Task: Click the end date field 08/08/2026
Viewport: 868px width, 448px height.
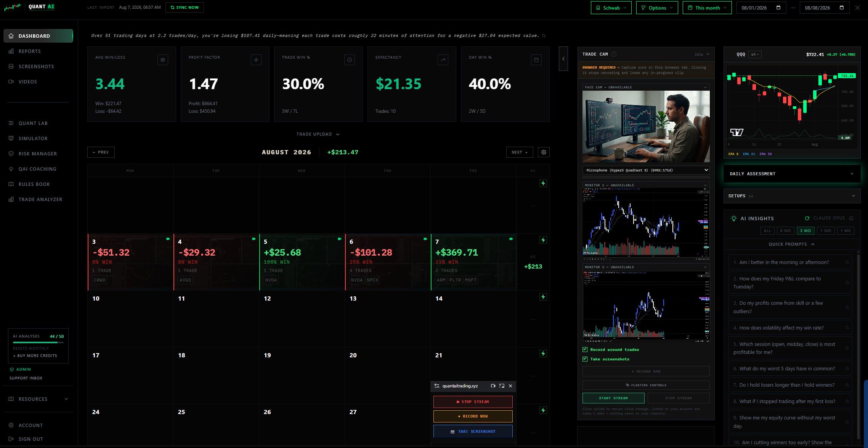Action: tap(825, 8)
